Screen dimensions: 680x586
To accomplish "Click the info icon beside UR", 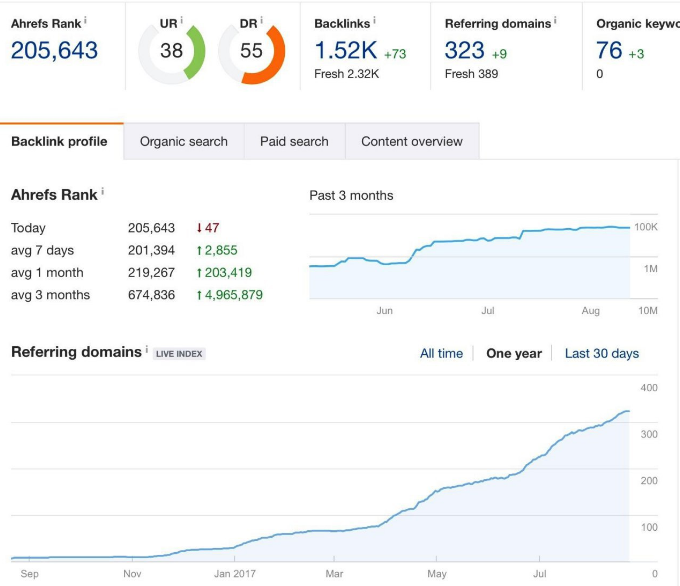I will tap(181, 20).
